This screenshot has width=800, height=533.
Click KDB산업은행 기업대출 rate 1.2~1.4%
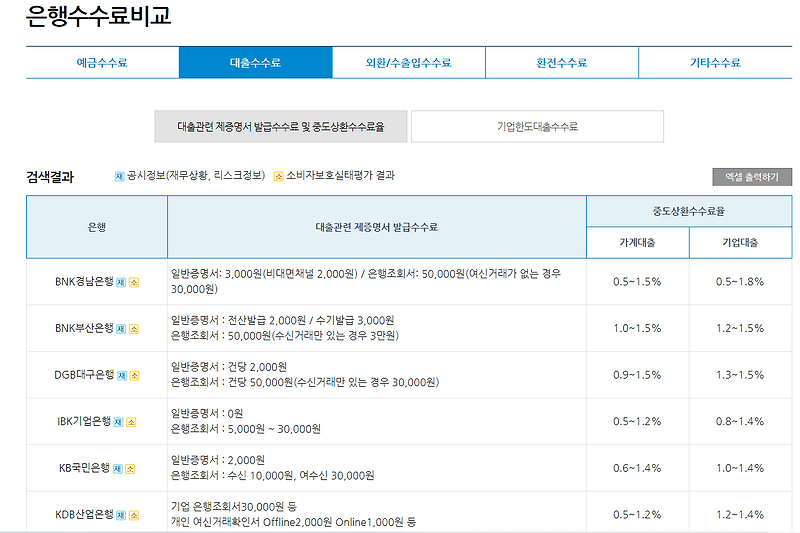[x=740, y=514]
